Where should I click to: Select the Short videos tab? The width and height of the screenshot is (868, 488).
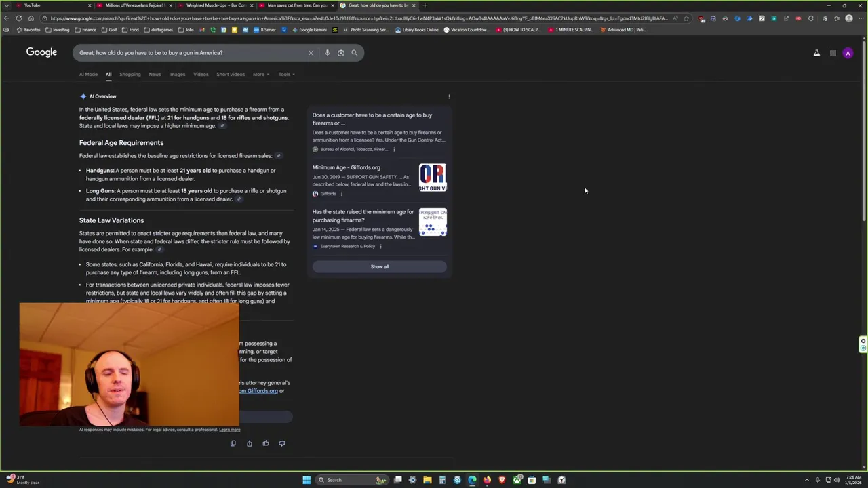[x=231, y=74]
